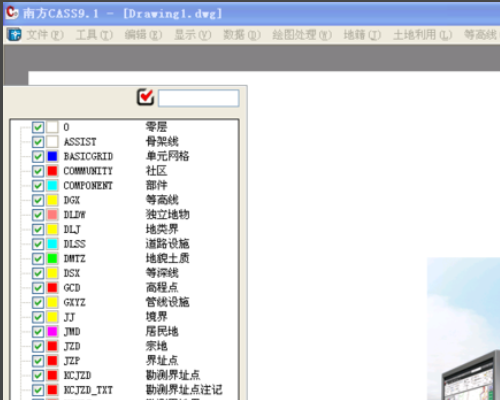The height and width of the screenshot is (400, 500).
Task: Toggle the JMD layer checkbox
Action: point(38,332)
